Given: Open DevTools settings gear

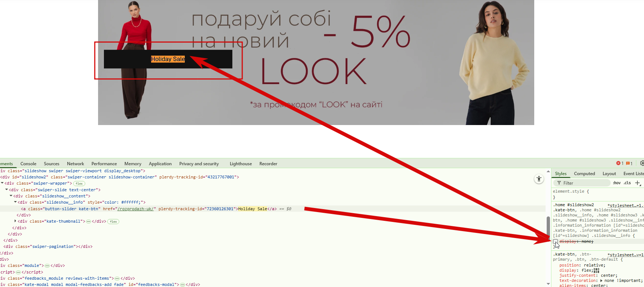Looking at the screenshot, I should 642,163.
